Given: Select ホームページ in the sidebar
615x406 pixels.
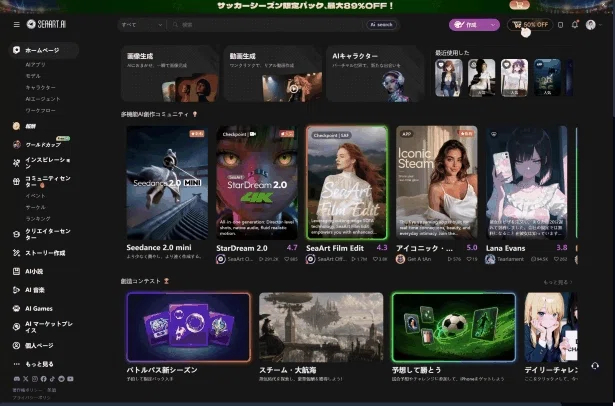Looking at the screenshot, I should 43,50.
